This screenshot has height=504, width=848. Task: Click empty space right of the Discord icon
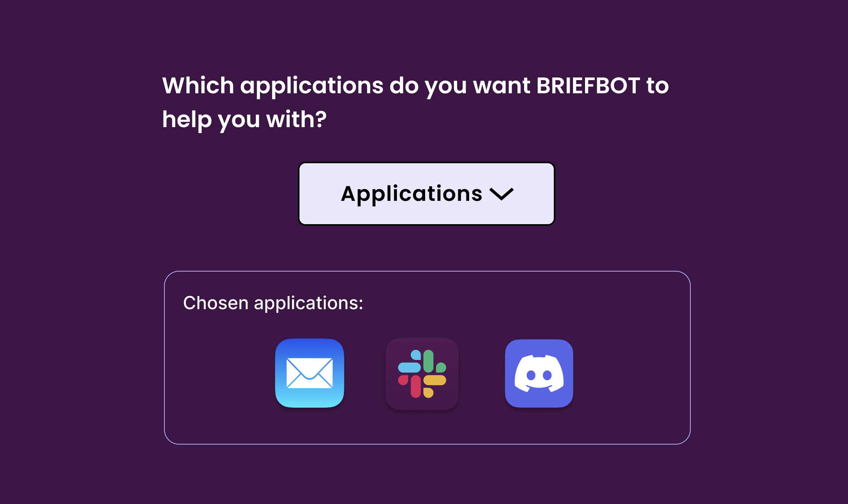tap(632, 373)
